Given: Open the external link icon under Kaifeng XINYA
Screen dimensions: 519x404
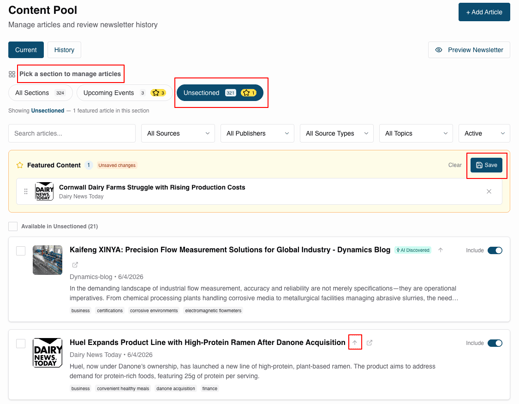Looking at the screenshot, I should pyautogui.click(x=75, y=265).
